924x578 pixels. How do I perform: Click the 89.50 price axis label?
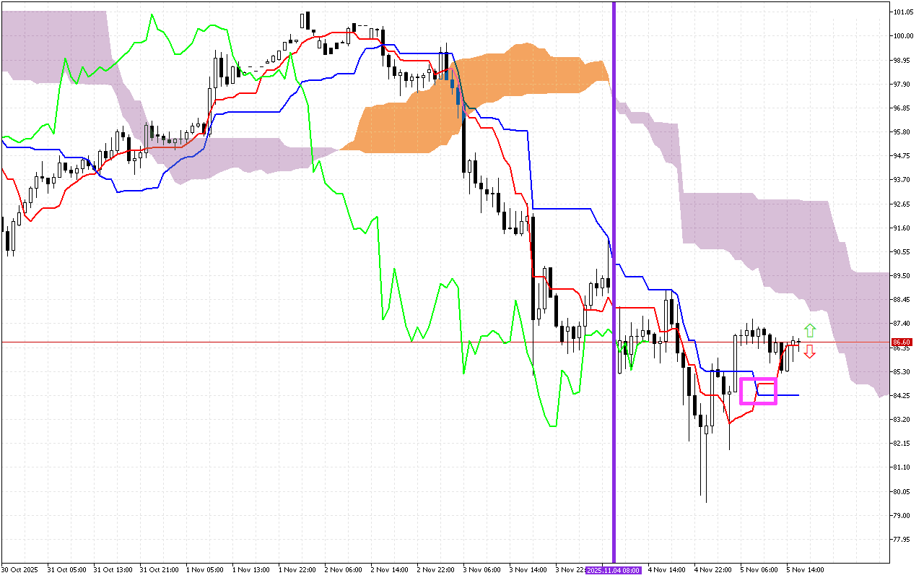901,276
